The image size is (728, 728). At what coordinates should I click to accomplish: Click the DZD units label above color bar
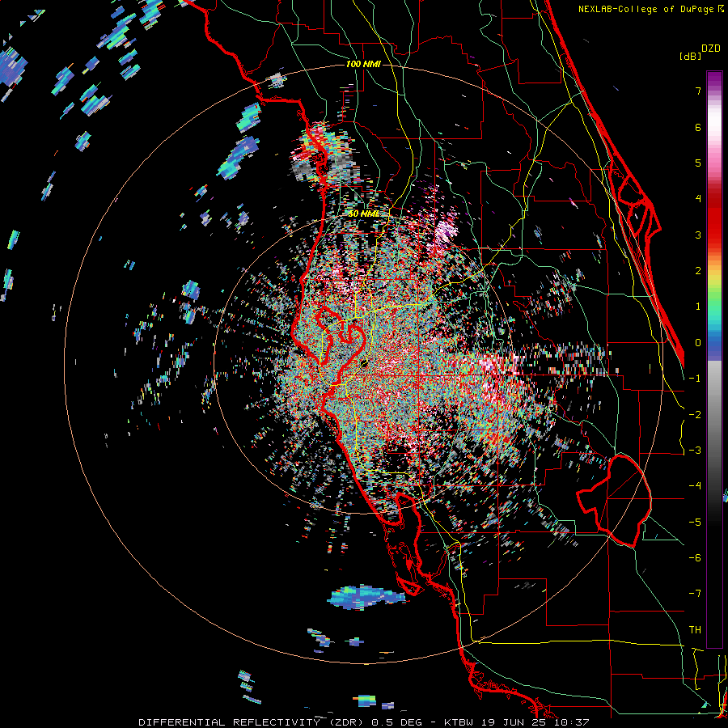click(711, 49)
